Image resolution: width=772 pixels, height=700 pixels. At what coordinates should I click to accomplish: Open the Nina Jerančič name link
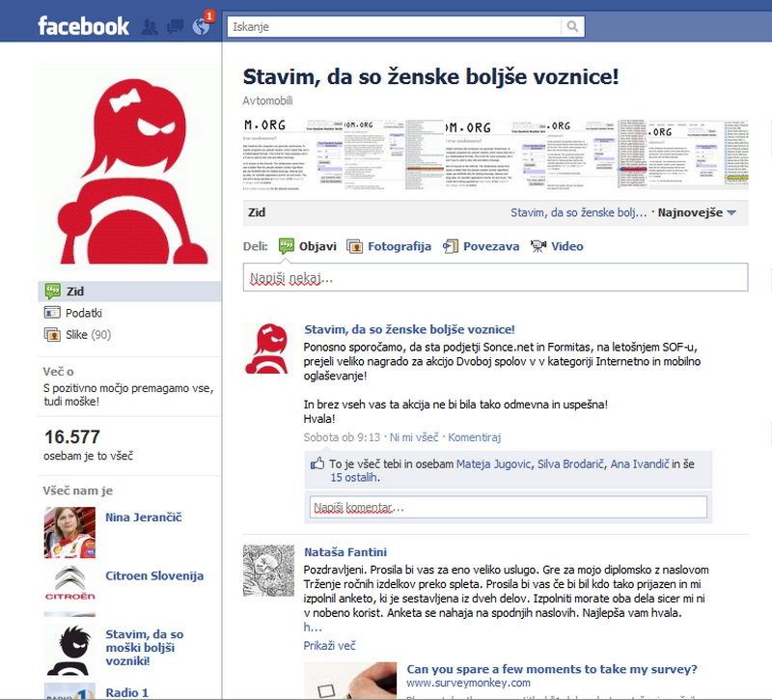click(143, 518)
